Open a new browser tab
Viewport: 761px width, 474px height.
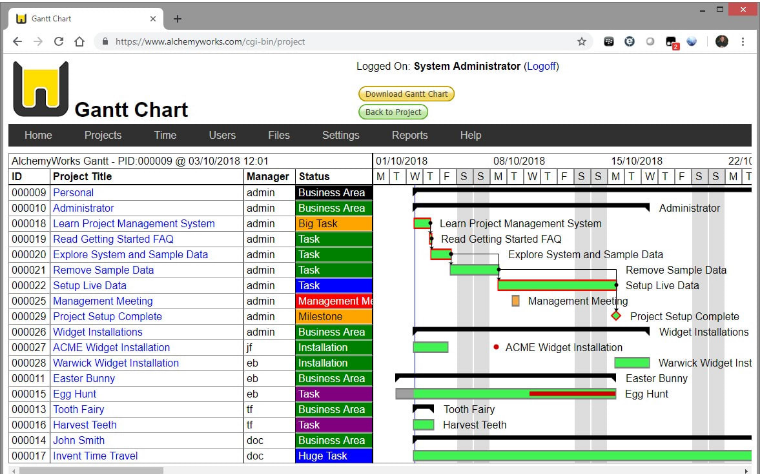(x=178, y=18)
